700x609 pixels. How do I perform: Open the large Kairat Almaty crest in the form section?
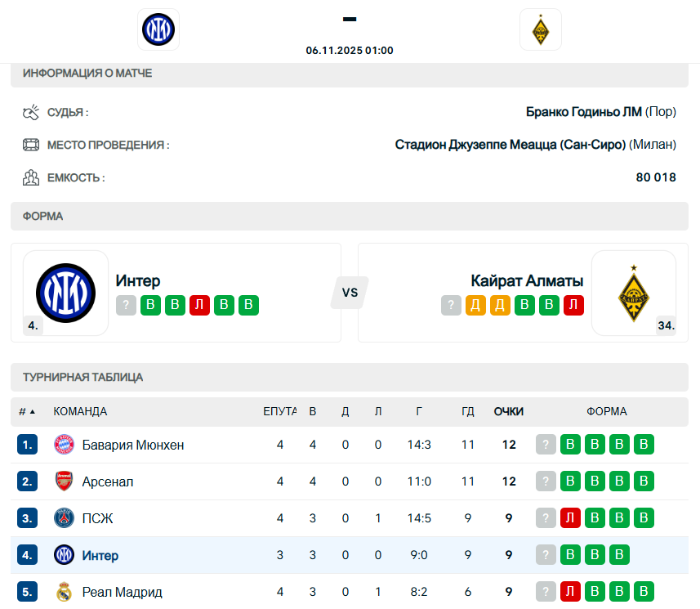(x=633, y=293)
